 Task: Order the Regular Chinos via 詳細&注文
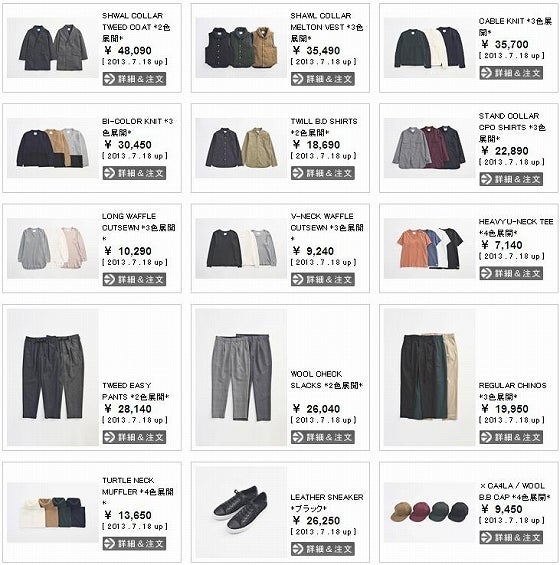(511, 437)
